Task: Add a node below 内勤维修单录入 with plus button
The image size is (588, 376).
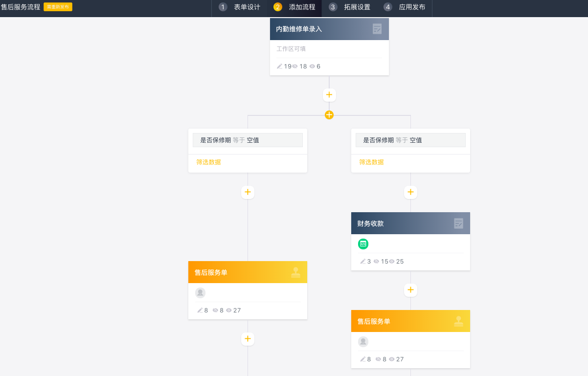Action: (329, 95)
